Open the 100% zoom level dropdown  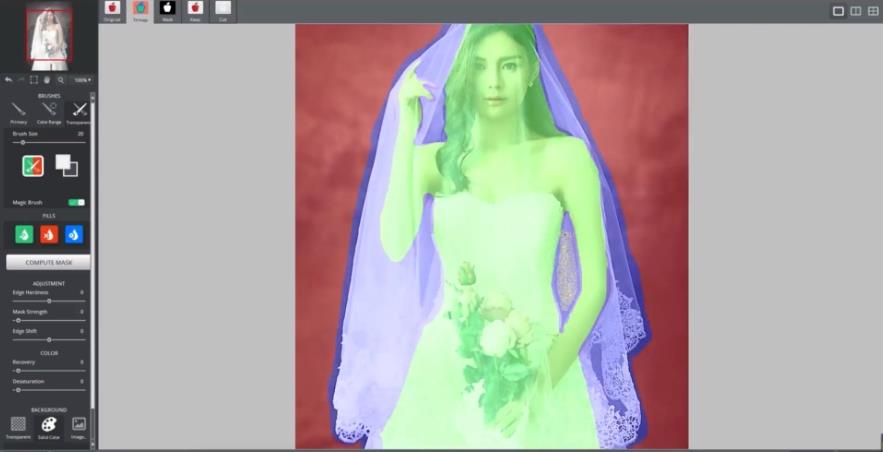(x=81, y=79)
